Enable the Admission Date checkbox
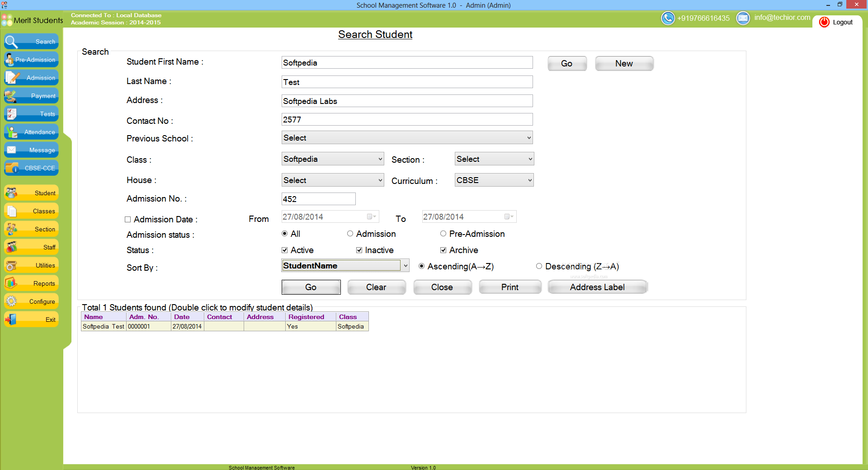 point(128,220)
